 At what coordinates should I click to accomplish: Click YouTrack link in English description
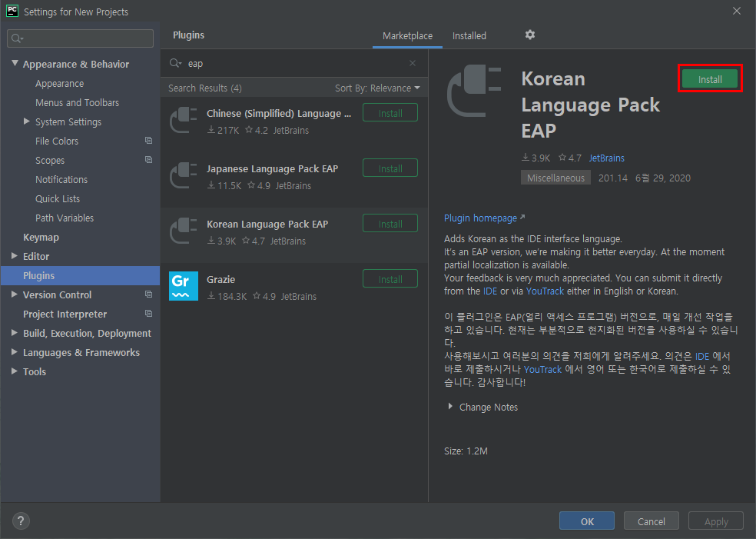(545, 291)
